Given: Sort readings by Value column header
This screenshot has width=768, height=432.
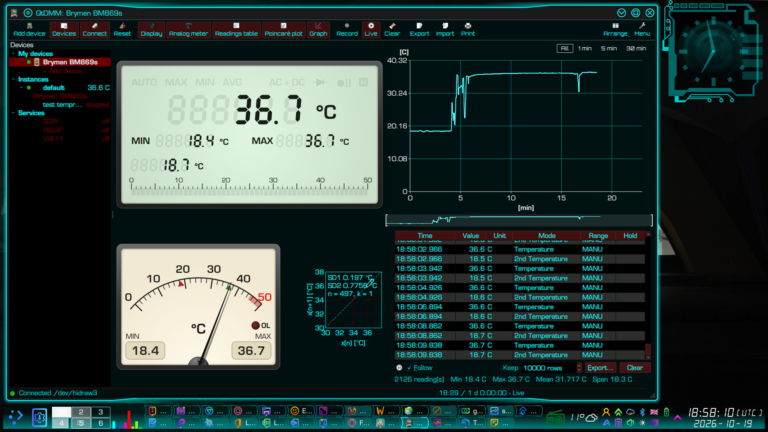Looking at the screenshot, I should coord(470,236).
